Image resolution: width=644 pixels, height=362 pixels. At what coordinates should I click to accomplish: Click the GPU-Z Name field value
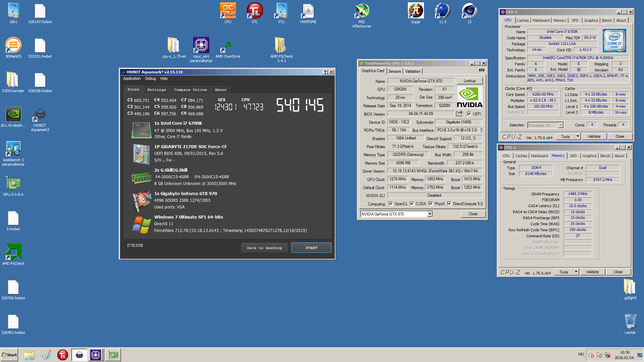coord(421,81)
